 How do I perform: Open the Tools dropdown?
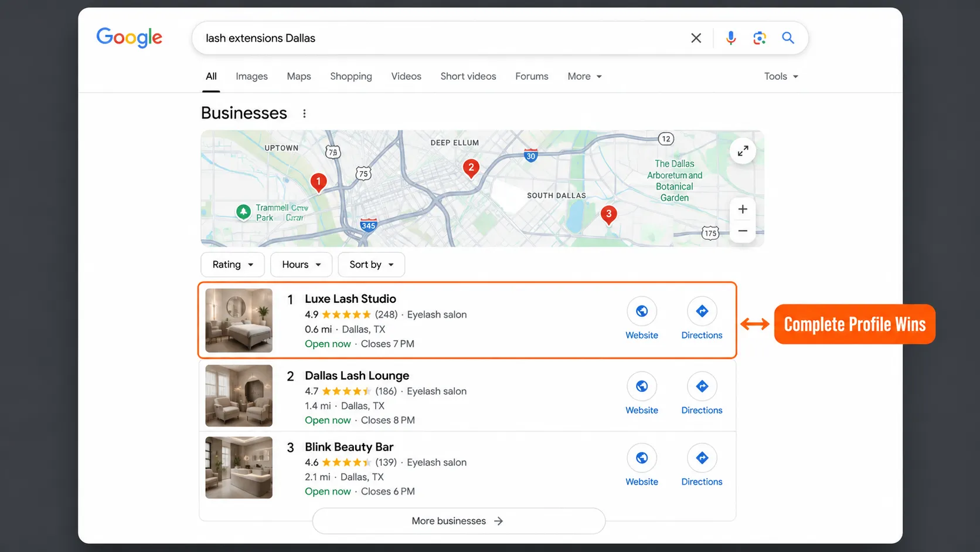781,76
